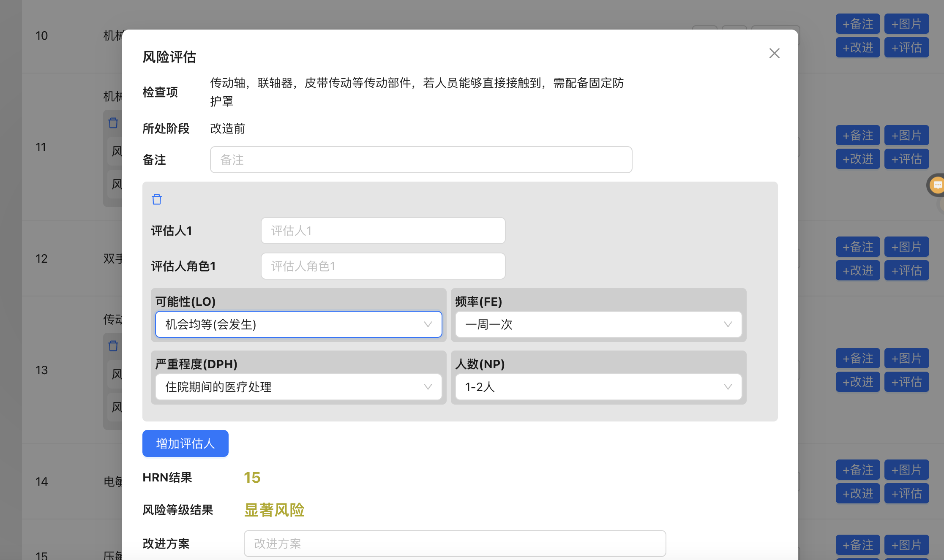The height and width of the screenshot is (560, 944).
Task: Open the 可能性(LO) dropdown
Action: click(298, 324)
